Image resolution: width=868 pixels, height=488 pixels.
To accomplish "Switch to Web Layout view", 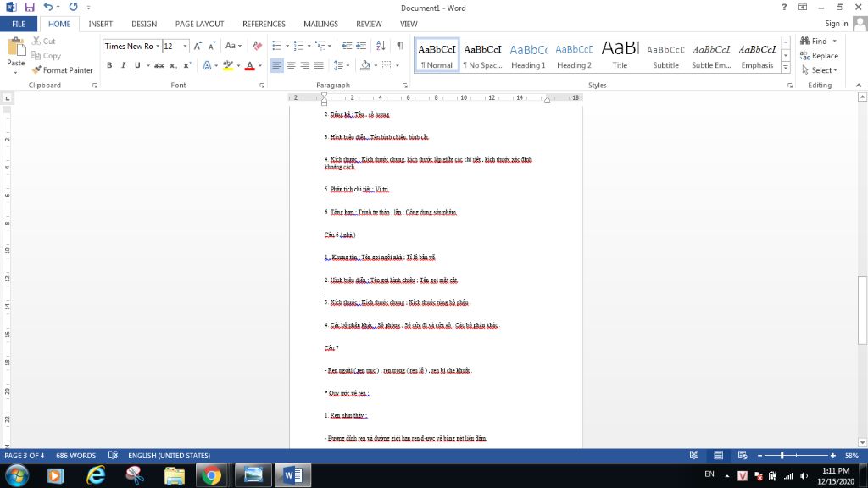I will [x=743, y=455].
